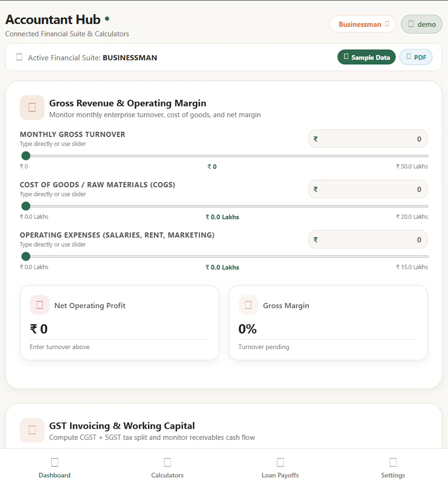Screen dimensions: 448x485
Task: Click the '₹ 50.0 Lakhs' turnover maximum label
Action: (412, 167)
